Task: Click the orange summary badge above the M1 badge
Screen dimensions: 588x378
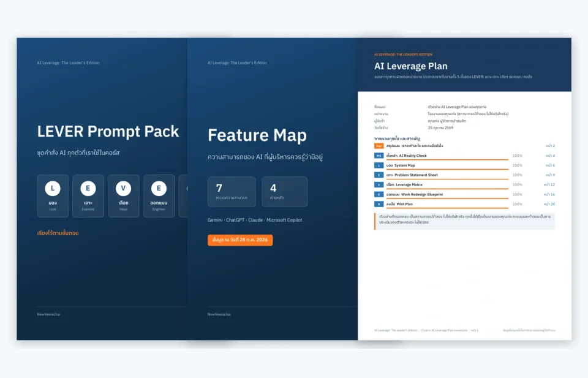Action: tap(379, 146)
